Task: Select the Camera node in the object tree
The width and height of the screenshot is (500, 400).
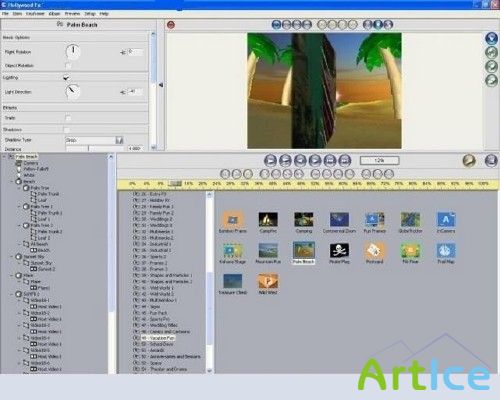Action: (x=31, y=163)
